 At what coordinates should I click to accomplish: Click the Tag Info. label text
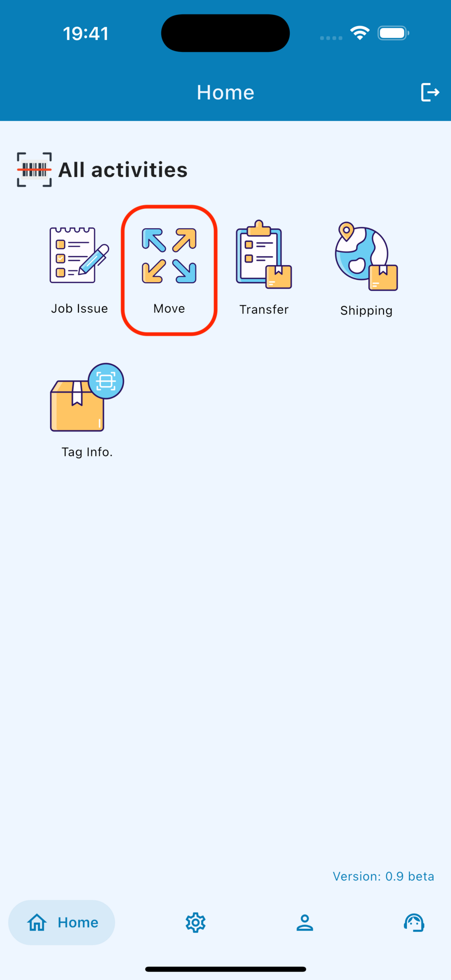[x=87, y=452]
